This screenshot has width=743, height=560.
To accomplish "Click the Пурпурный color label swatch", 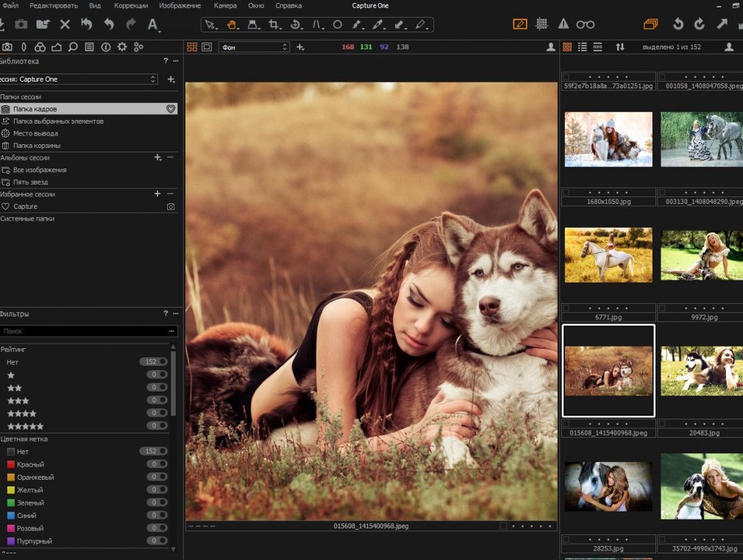I will 11,541.
